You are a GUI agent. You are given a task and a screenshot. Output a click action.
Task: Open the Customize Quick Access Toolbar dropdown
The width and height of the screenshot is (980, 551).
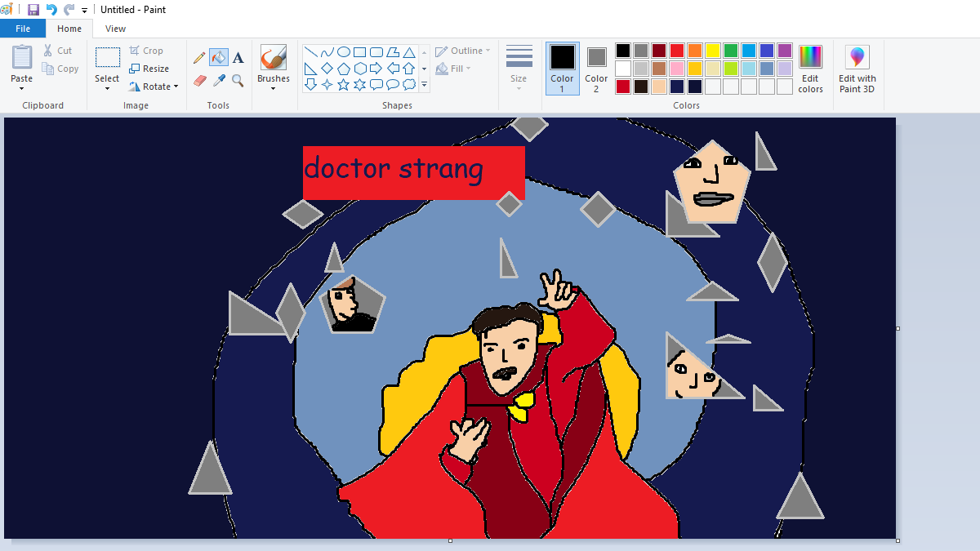(x=85, y=11)
